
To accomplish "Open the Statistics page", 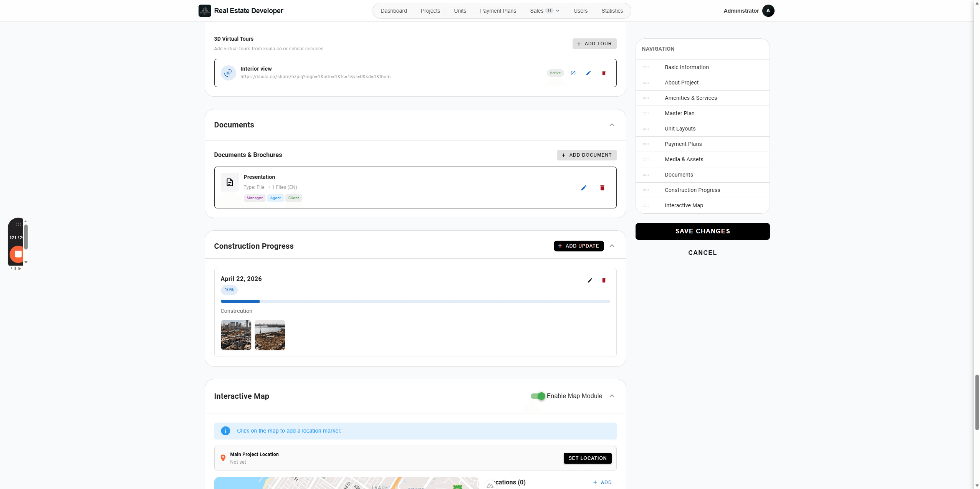I will pyautogui.click(x=612, y=11).
